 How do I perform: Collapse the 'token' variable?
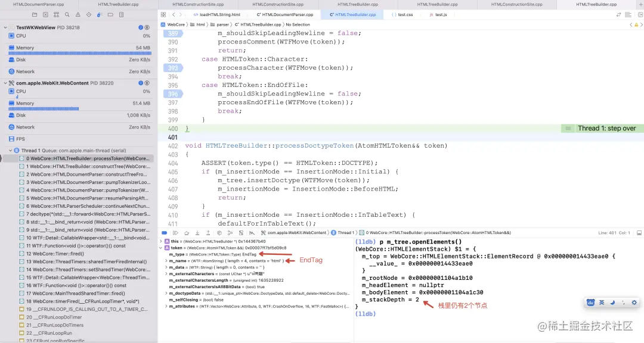[x=161, y=248]
